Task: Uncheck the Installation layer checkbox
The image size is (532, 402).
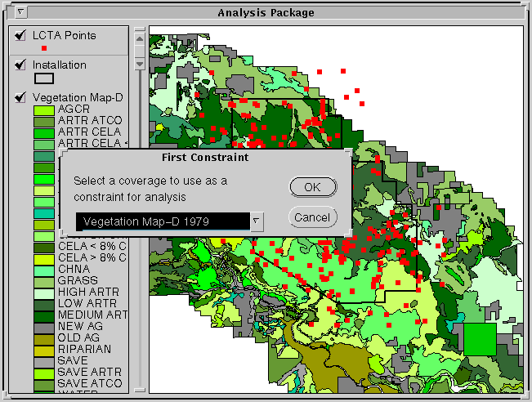Action: point(20,65)
